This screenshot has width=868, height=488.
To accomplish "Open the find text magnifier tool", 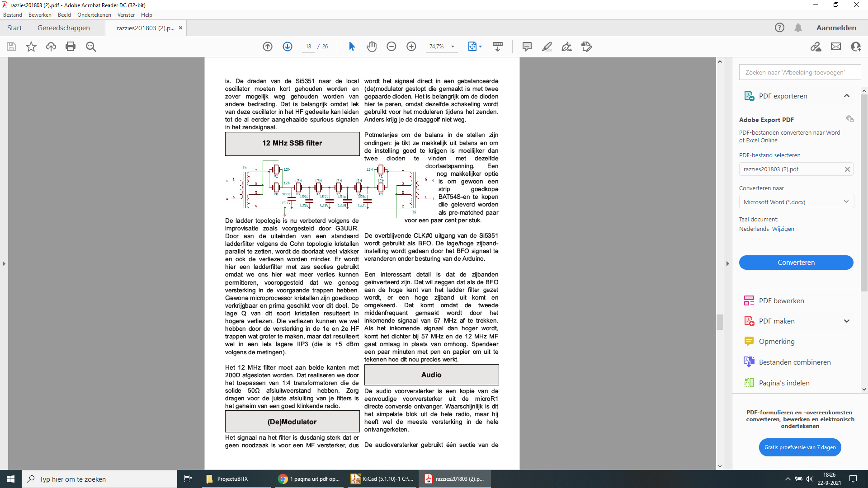I will [91, 47].
